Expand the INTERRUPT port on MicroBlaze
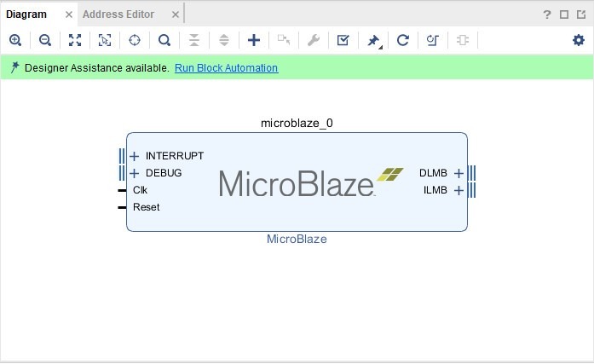Viewport: 594px width, 364px height. pyautogui.click(x=135, y=156)
